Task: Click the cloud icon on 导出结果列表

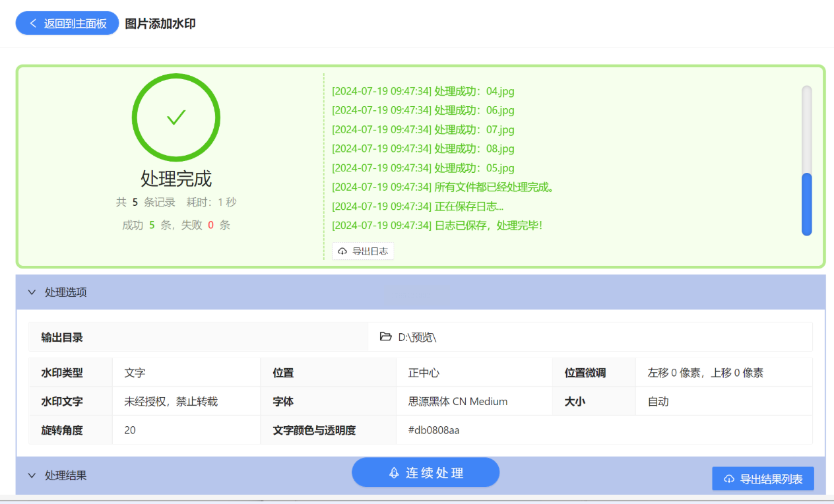Action: click(729, 479)
